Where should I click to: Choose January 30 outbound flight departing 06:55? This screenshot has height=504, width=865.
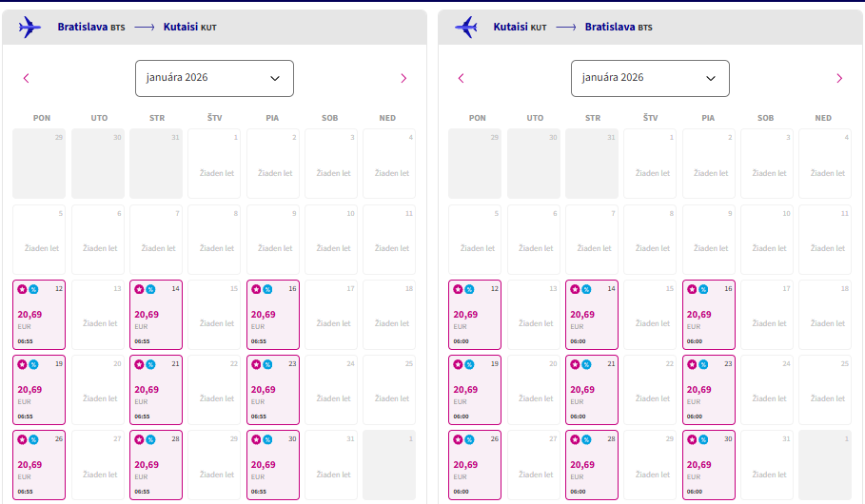(272, 465)
